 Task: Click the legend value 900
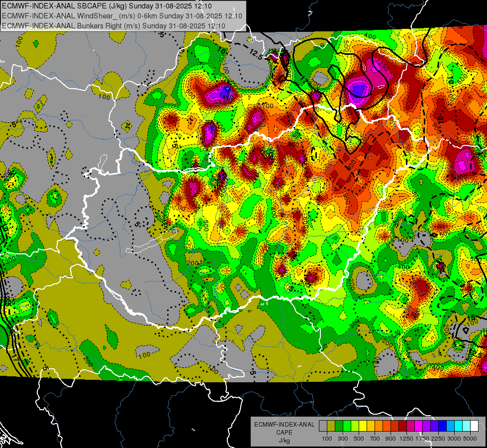pyautogui.click(x=390, y=439)
